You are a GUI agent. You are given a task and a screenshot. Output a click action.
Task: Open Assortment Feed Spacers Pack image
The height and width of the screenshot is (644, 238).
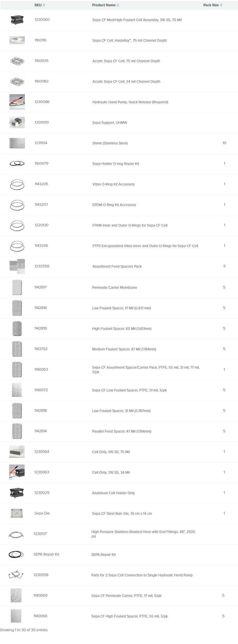click(x=17, y=266)
